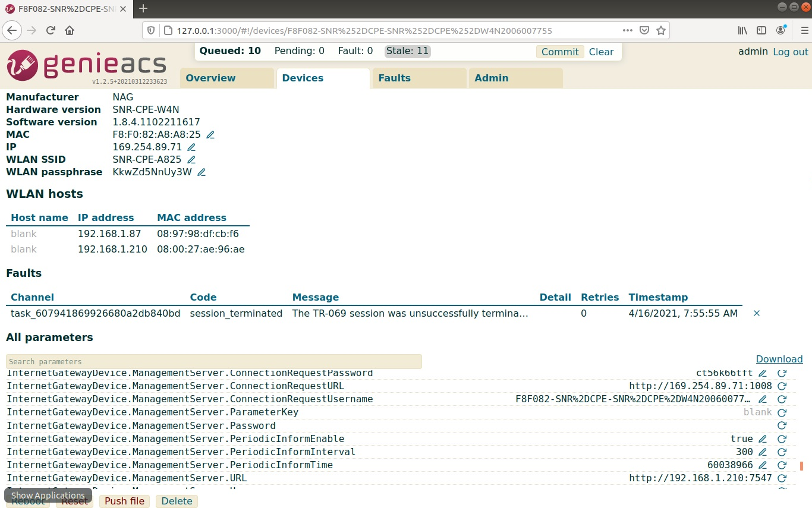This screenshot has width=812, height=508.
Task: Toggle the browser sidebar view
Action: tap(761, 30)
